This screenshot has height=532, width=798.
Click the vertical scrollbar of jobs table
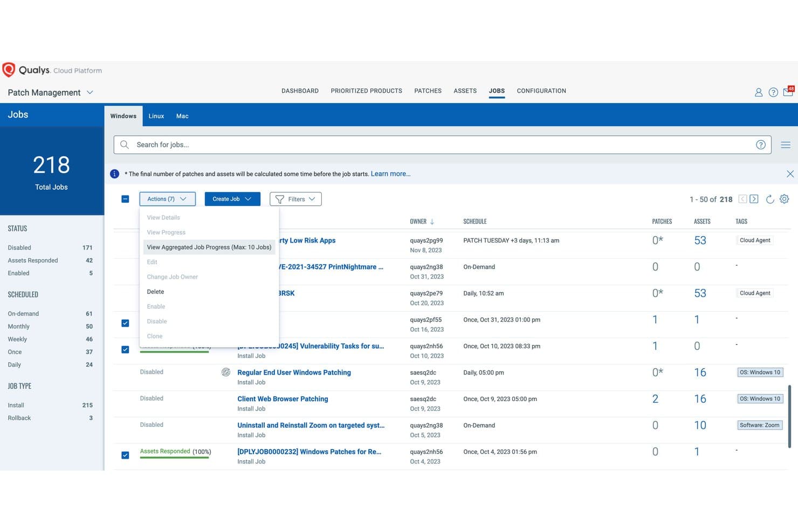[x=789, y=416]
